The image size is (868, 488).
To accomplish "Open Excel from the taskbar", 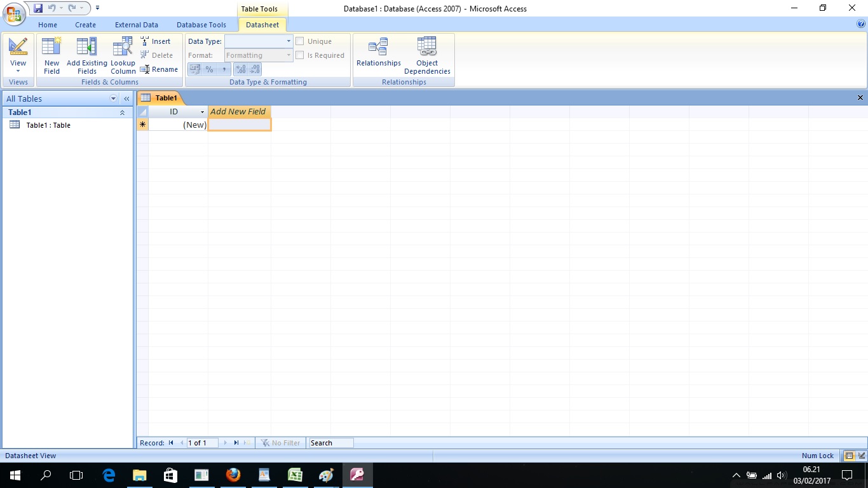I will coord(295,475).
